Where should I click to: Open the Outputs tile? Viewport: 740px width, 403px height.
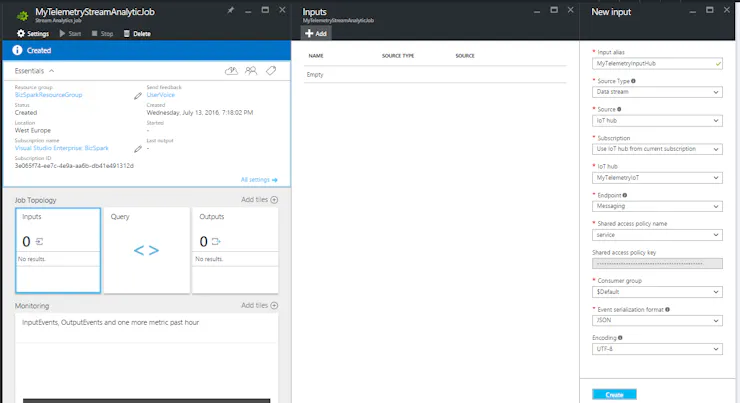[x=235, y=251]
